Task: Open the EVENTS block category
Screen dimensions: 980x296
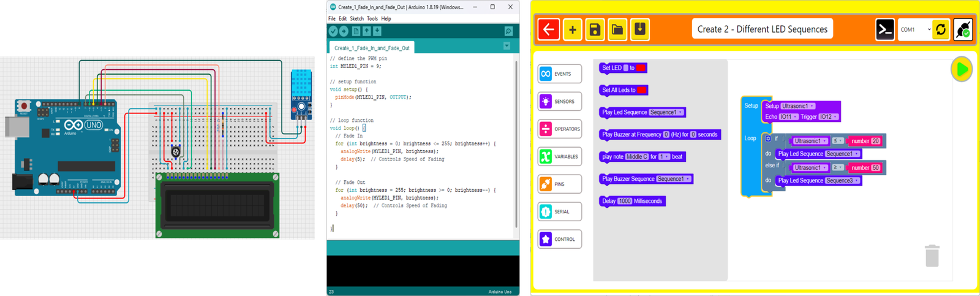Action: [560, 74]
